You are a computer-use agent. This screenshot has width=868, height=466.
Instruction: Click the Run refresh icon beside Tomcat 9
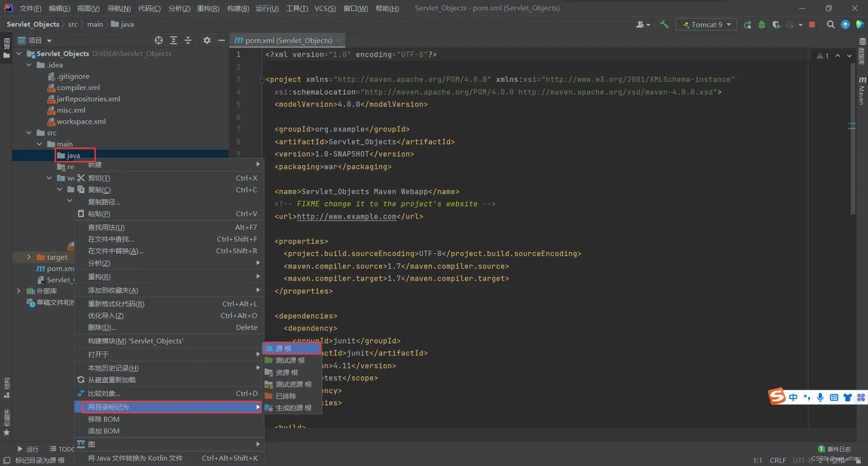[748, 25]
